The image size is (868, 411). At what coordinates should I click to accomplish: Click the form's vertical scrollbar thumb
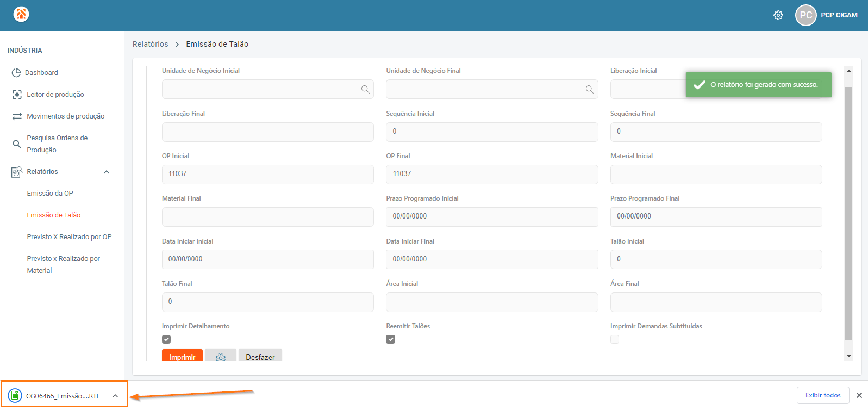pos(848,213)
